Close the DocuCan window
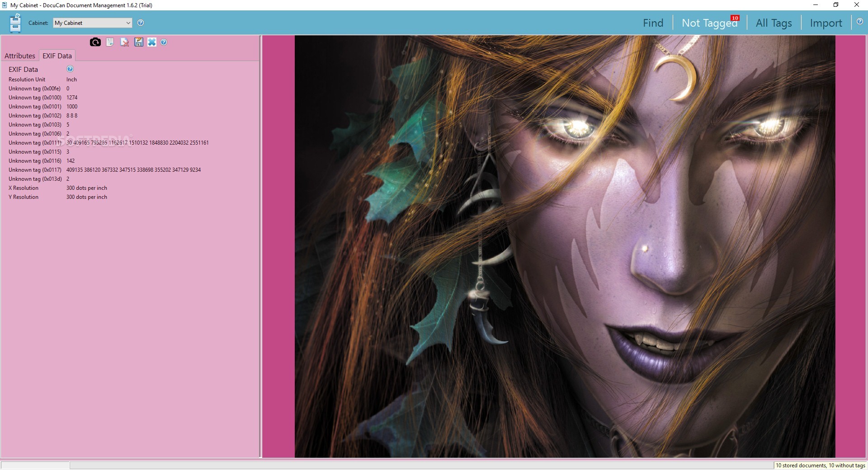868x470 pixels. point(857,5)
